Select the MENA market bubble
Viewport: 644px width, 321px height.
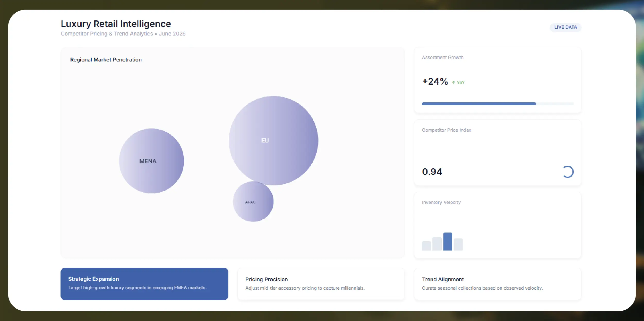coord(151,161)
